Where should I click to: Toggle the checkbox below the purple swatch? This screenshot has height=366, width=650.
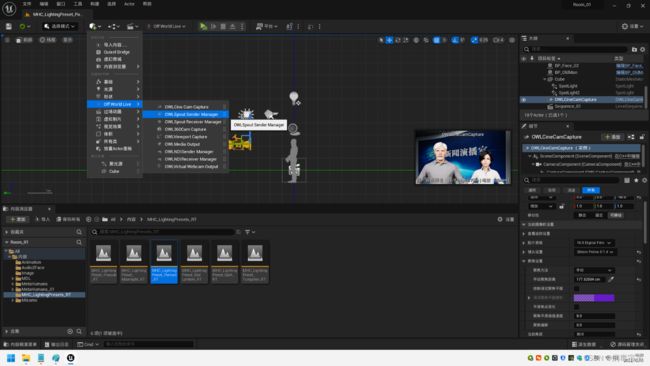point(577,307)
